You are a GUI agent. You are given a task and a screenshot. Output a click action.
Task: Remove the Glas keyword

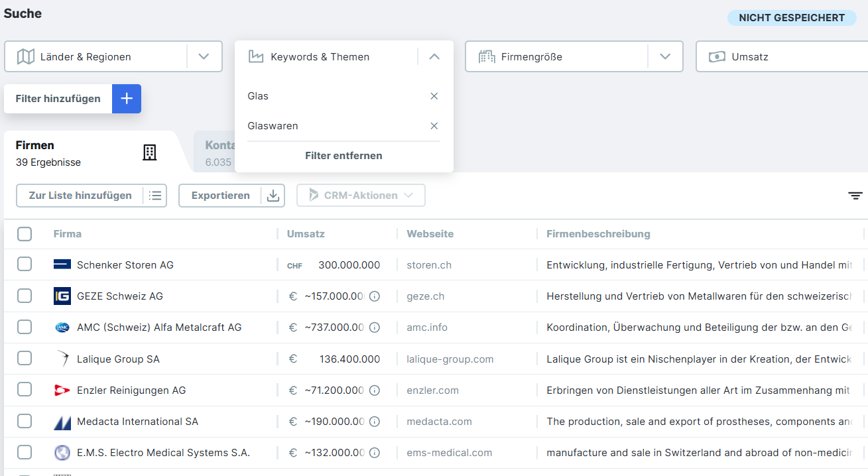pos(434,96)
